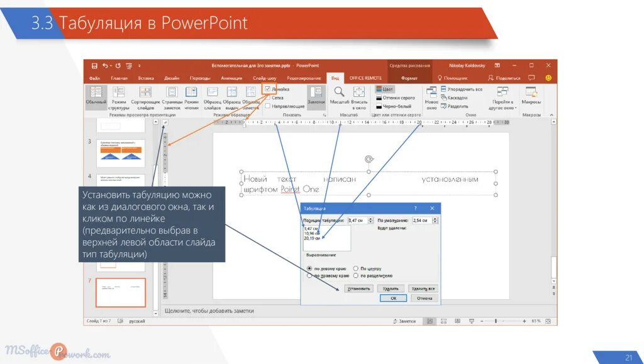This screenshot has height=364, width=644.
Task: Open Сортировщик слайдов view
Action: coord(145,97)
